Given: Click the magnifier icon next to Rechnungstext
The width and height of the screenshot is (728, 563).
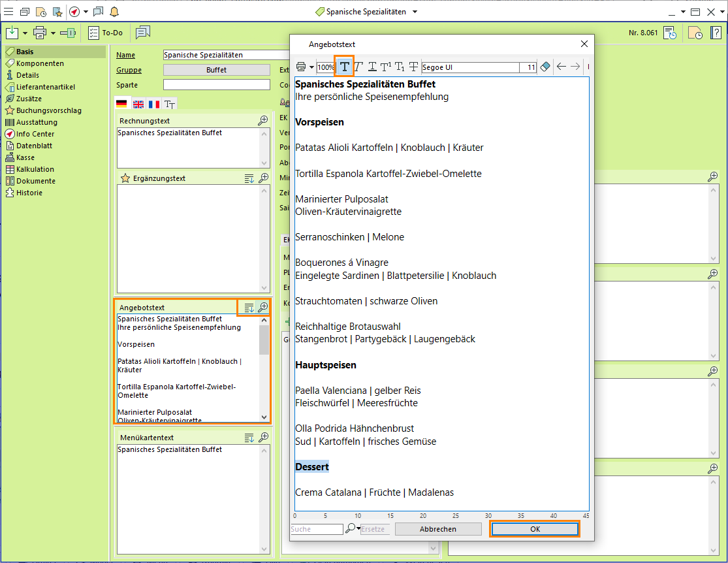Looking at the screenshot, I should pos(262,120).
